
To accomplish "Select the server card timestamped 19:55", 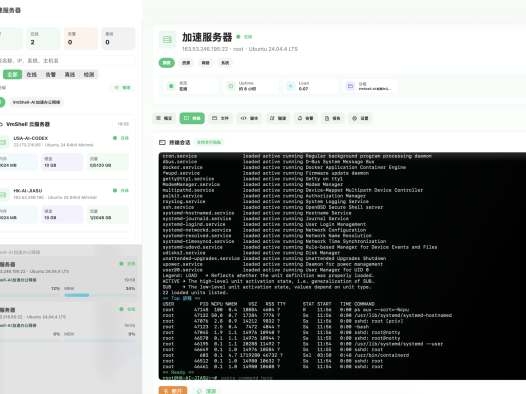I will (x=69, y=325).
